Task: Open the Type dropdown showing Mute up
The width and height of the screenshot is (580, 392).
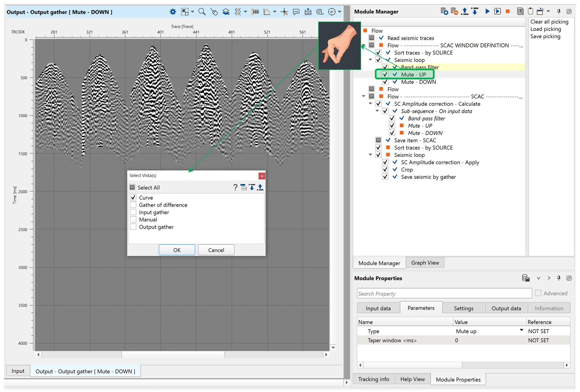Action: 521,331
